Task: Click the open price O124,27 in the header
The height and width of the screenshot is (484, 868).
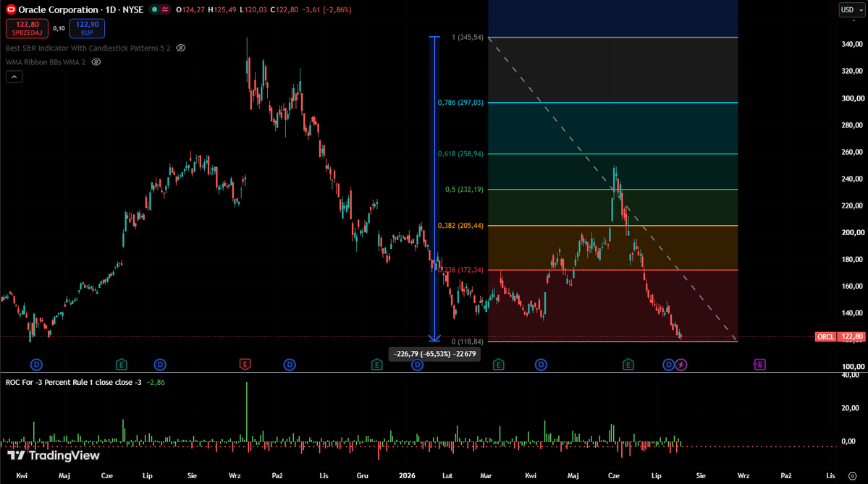Action: point(190,9)
